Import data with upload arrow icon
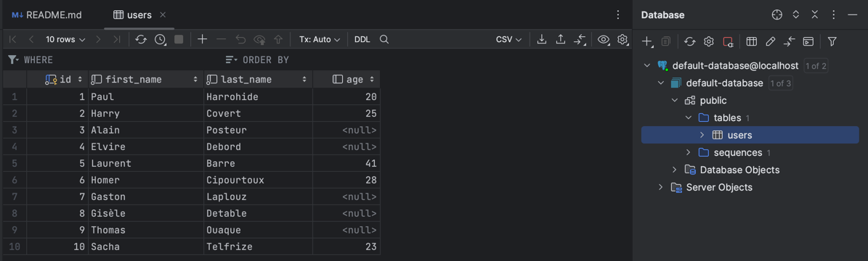Screen dimensions: 868x261 point(561,39)
